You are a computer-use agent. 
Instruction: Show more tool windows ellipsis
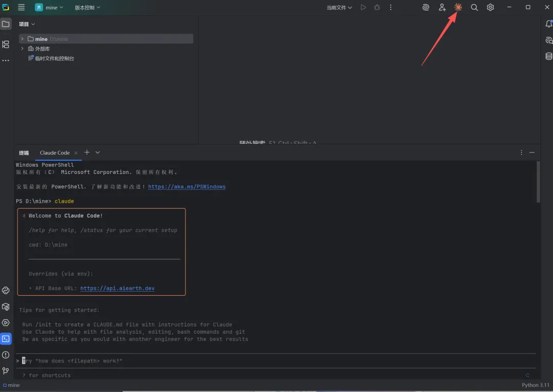tap(6, 60)
